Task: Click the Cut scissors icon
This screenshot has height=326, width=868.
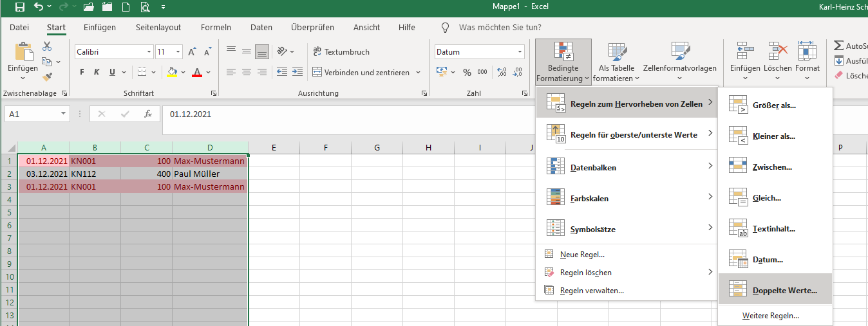Action: [47, 46]
